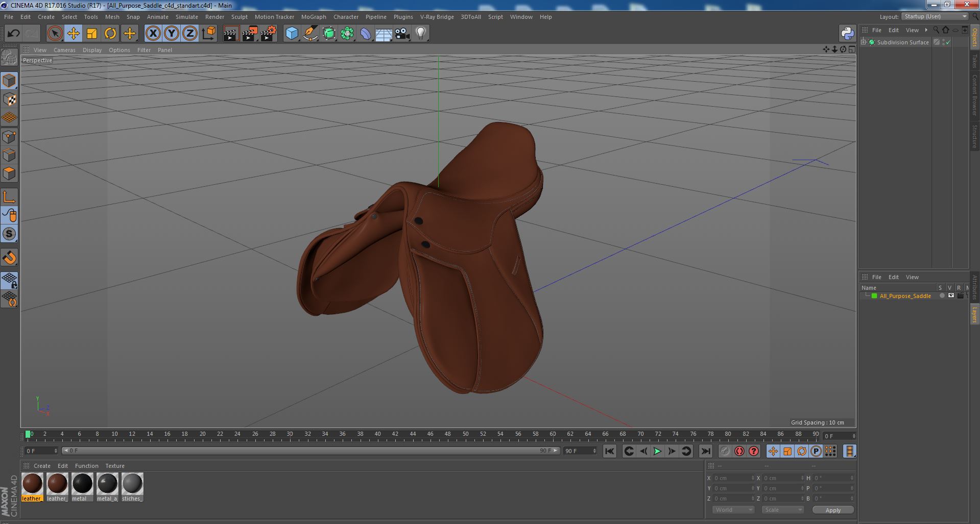Click the magnet Snap icon in left toolbar

click(9, 258)
